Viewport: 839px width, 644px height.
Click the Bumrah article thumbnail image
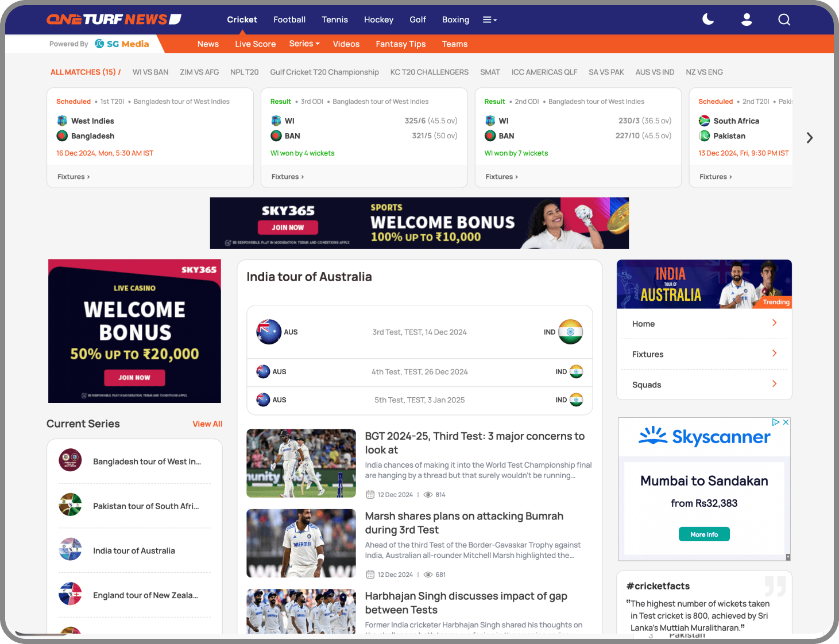click(301, 543)
